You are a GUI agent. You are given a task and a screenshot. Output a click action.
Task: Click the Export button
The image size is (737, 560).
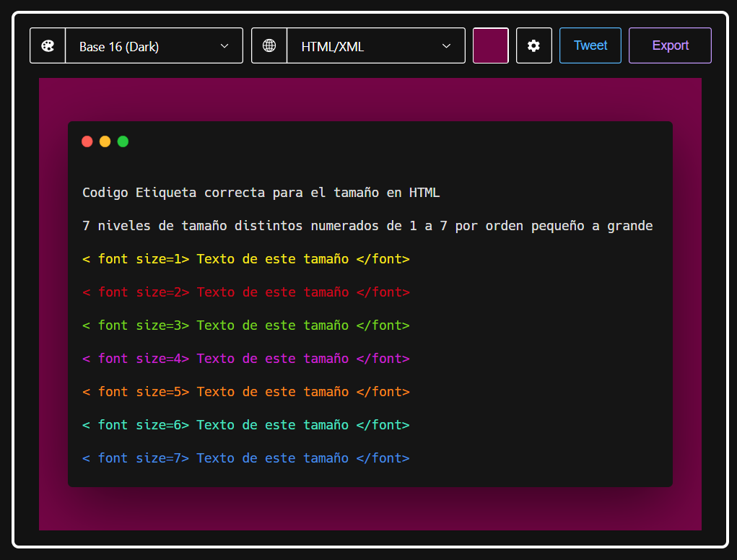[x=670, y=45]
